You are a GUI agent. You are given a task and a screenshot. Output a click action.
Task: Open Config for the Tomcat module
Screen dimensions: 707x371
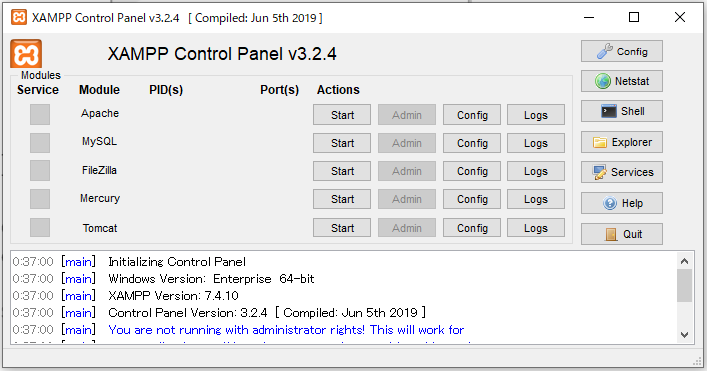point(472,228)
